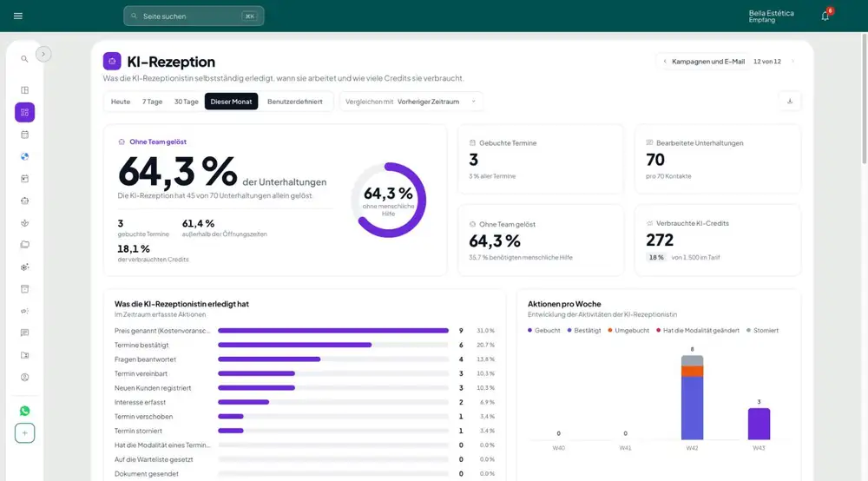Click the next page arrow after 12 von 12
This screenshot has width=868, height=481.
tap(792, 62)
